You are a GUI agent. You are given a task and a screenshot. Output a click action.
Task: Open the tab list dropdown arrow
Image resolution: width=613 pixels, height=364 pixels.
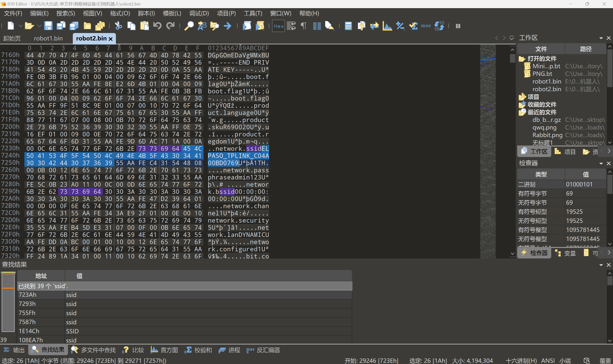511,38
